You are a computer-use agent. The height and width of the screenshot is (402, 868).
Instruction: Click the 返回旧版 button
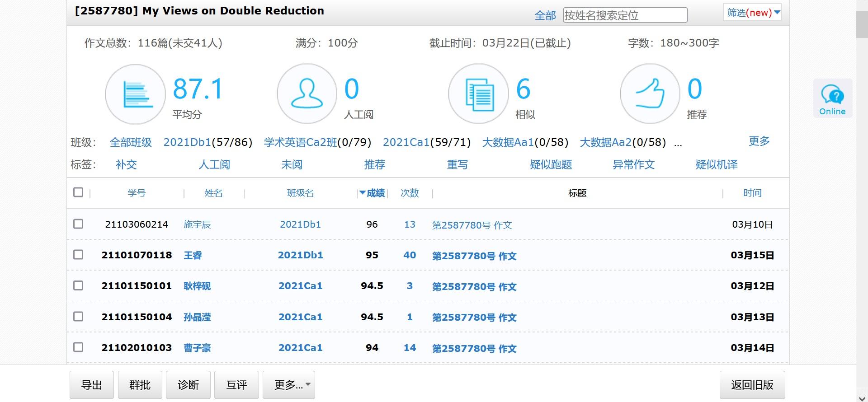752,385
